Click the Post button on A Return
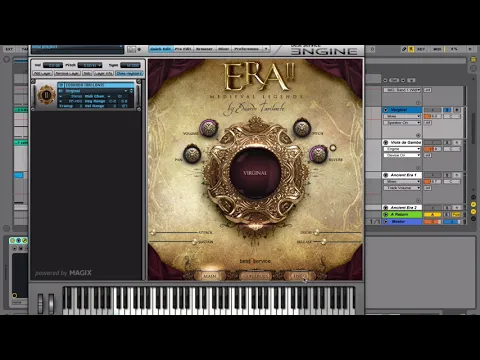Viewport: 480px width, 360px height. click(x=457, y=214)
